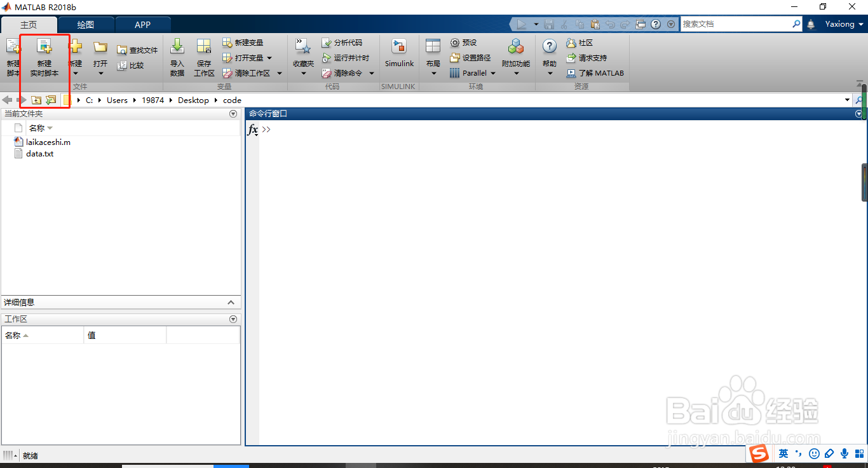Open Preferences (预设)

coord(463,43)
